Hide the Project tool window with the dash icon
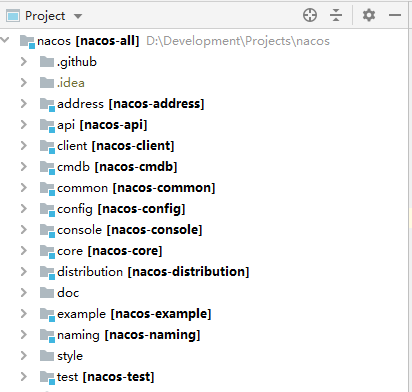 tap(395, 15)
